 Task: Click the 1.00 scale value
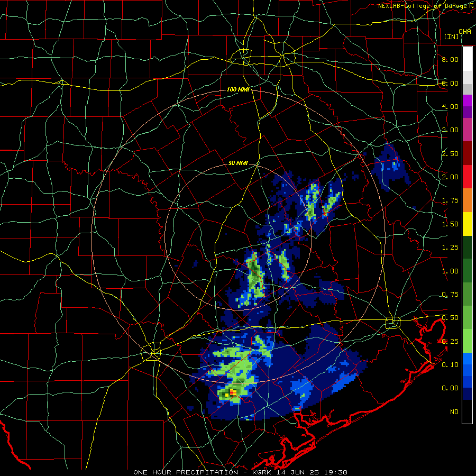(x=450, y=271)
